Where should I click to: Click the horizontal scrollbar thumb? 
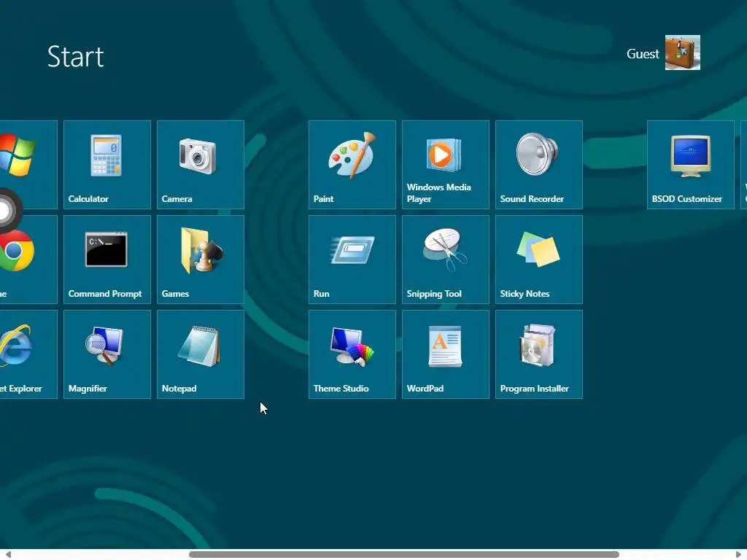[404, 554]
